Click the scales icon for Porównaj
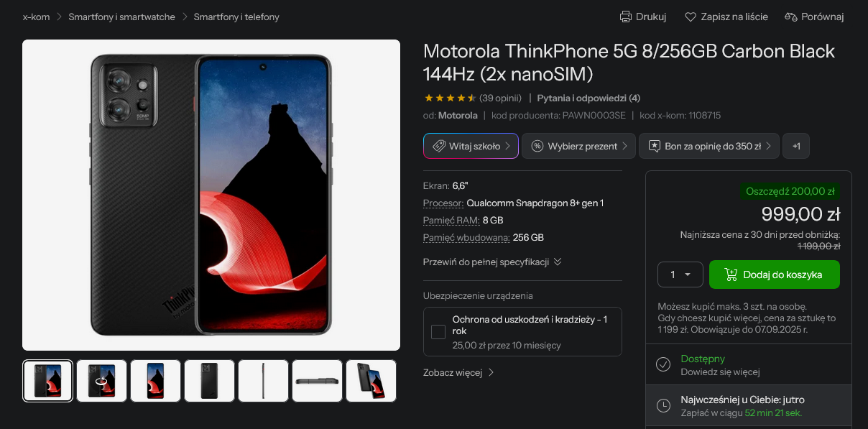 791,17
